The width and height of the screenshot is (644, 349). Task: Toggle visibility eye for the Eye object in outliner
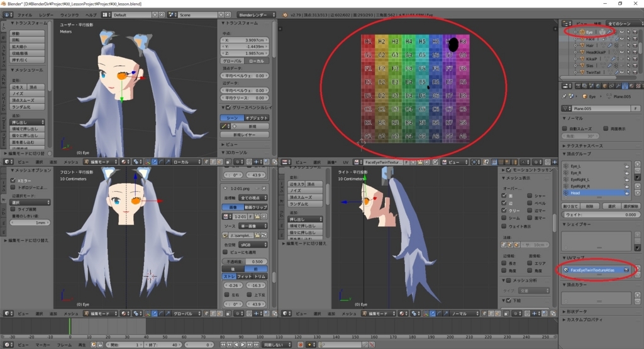point(621,32)
